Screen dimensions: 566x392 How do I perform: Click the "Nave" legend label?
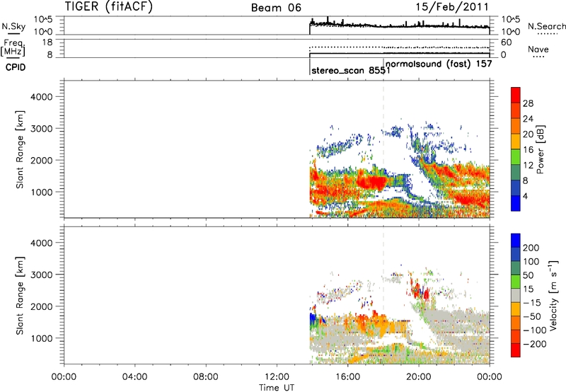[538, 49]
